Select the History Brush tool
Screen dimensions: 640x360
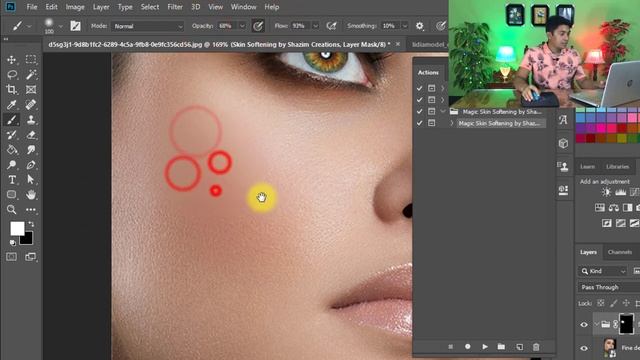(x=11, y=135)
